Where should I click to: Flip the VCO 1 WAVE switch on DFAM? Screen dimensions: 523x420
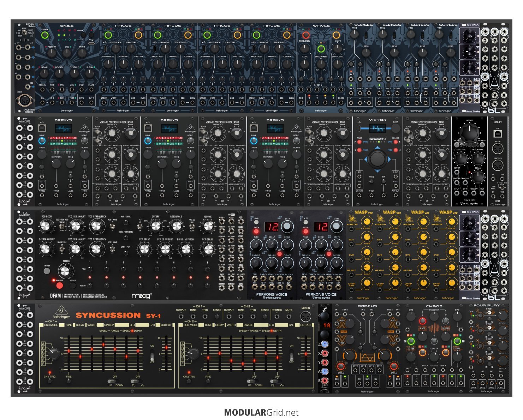pyautogui.click(x=112, y=226)
